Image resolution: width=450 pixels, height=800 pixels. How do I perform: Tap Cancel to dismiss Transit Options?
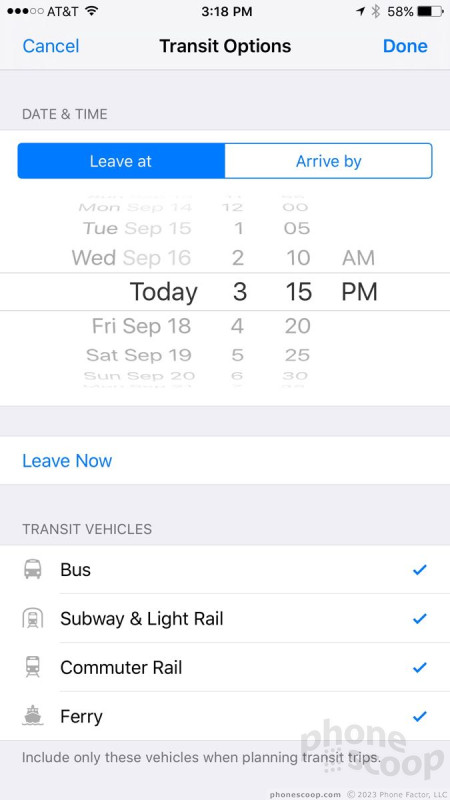pos(51,46)
